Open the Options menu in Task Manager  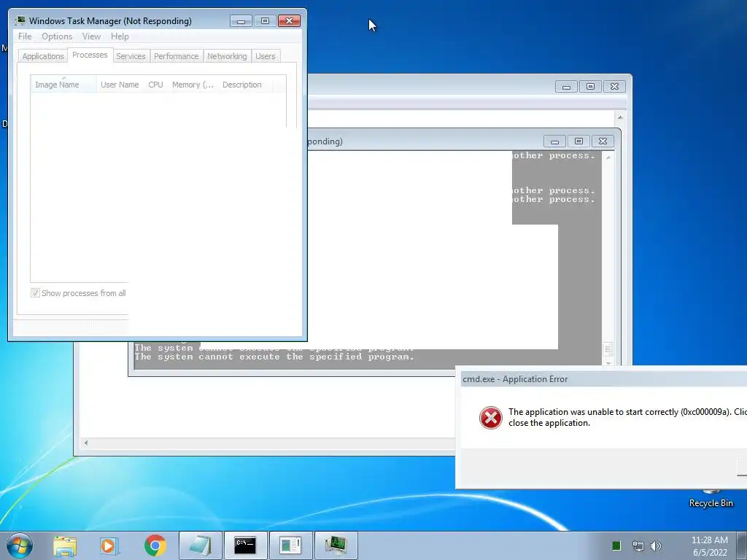point(57,36)
